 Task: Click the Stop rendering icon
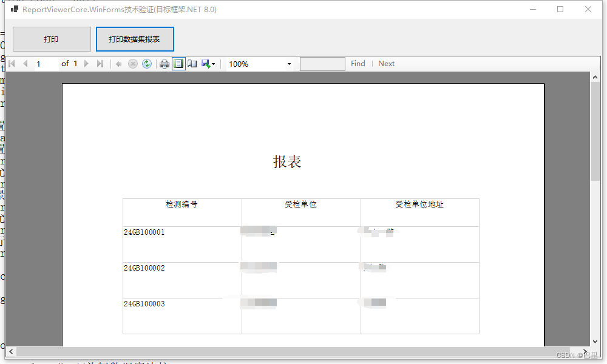(x=132, y=64)
